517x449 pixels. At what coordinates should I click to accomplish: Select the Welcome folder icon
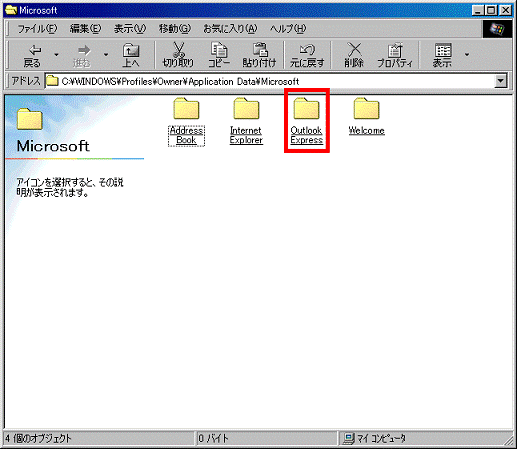tap(366, 108)
